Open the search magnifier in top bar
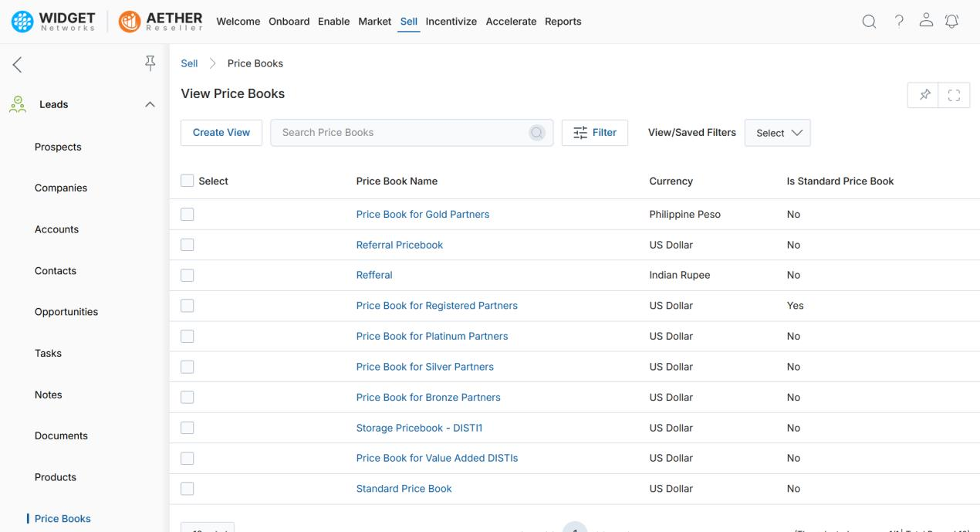 tap(869, 22)
